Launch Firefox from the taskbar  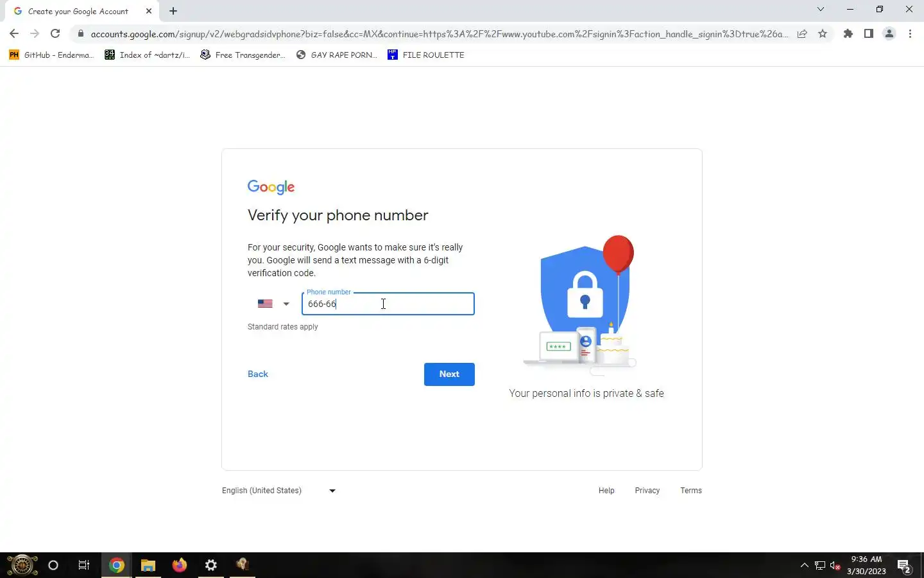(180, 565)
